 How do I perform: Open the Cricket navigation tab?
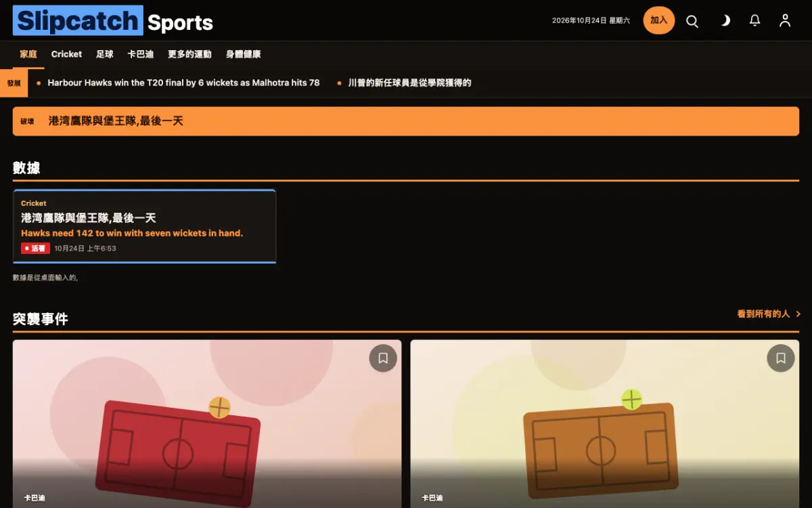66,54
